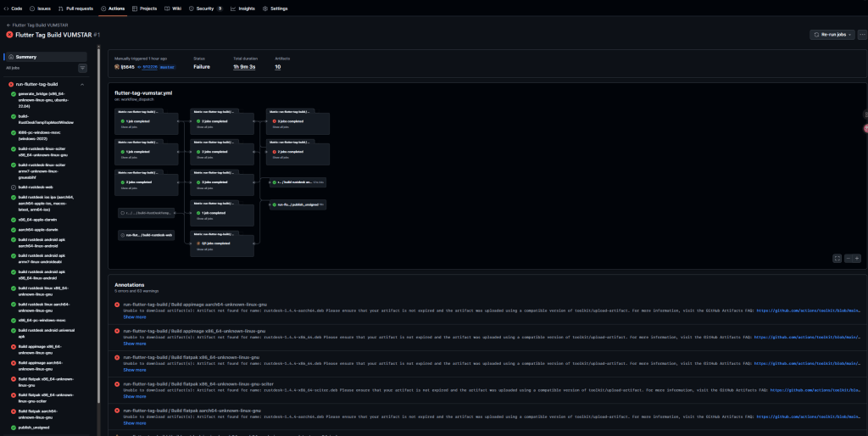Click the master branch link
This screenshot has width=868, height=436.
pos(168,66)
